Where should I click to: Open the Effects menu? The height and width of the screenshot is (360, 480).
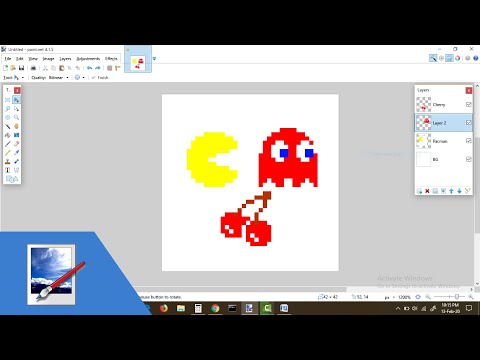111,59
